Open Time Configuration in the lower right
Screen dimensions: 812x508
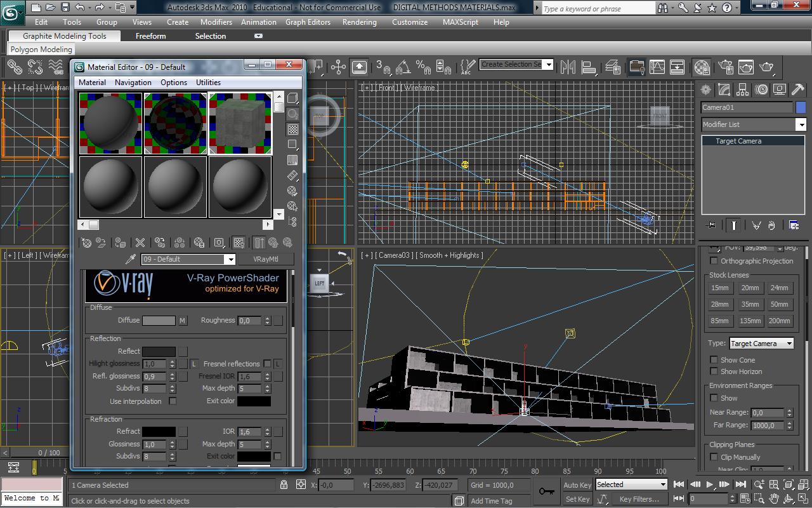point(745,499)
